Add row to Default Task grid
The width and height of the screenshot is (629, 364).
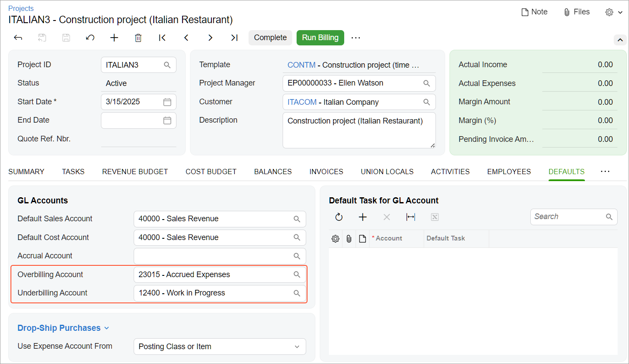363,217
